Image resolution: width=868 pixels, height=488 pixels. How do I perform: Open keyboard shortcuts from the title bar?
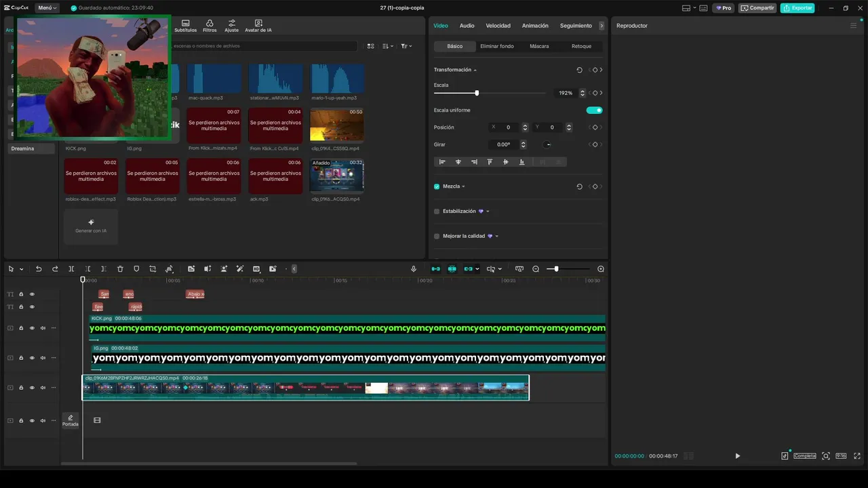point(703,8)
